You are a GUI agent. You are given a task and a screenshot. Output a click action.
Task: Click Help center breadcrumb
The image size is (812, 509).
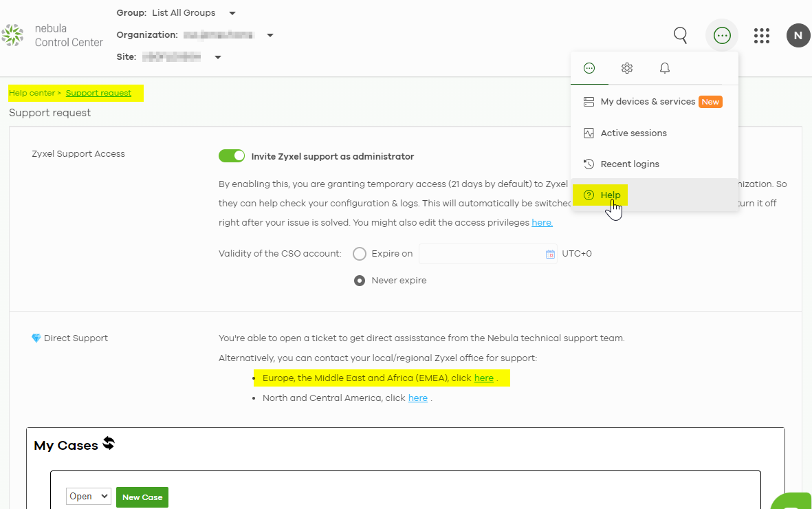[x=32, y=93]
